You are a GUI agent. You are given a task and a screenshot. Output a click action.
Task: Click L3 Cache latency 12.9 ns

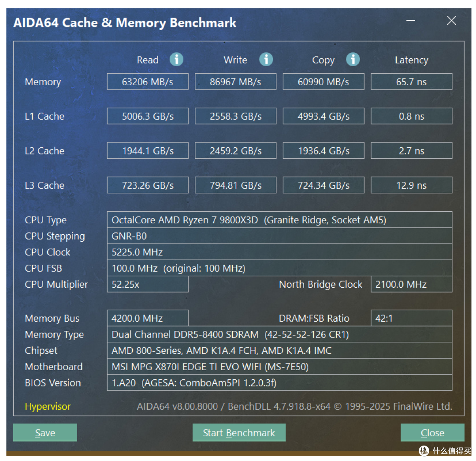[x=411, y=185]
